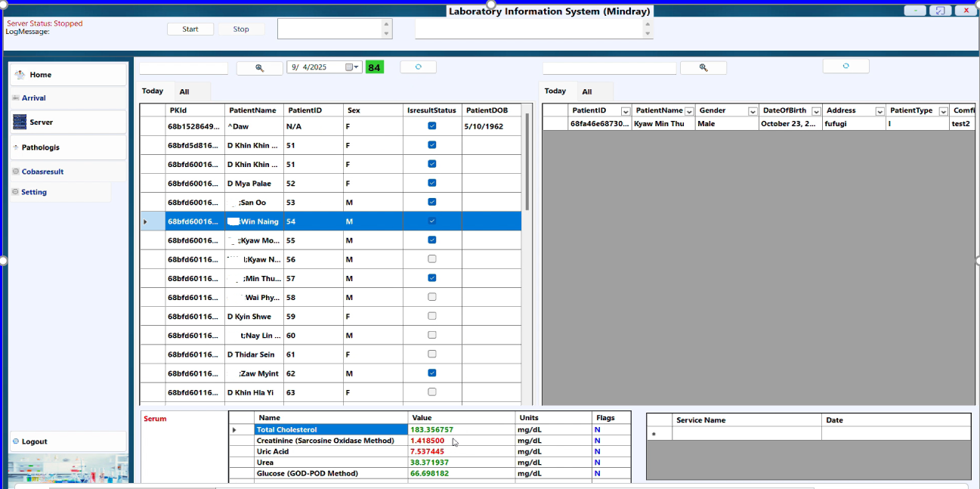
Task: Open the Arrival page
Action: 68,98
